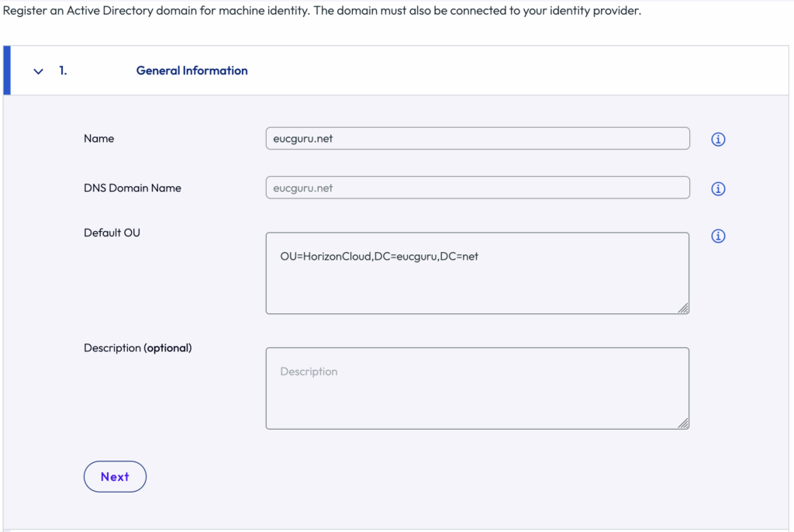Open the info tooltip for Default OU
Screen dimensions: 794x532
[x=718, y=237]
